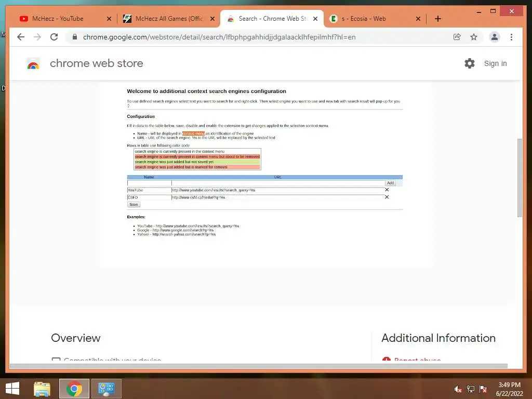This screenshot has height=399, width=532.
Task: Click the Chrome taskbar icon
Action: 74,389
